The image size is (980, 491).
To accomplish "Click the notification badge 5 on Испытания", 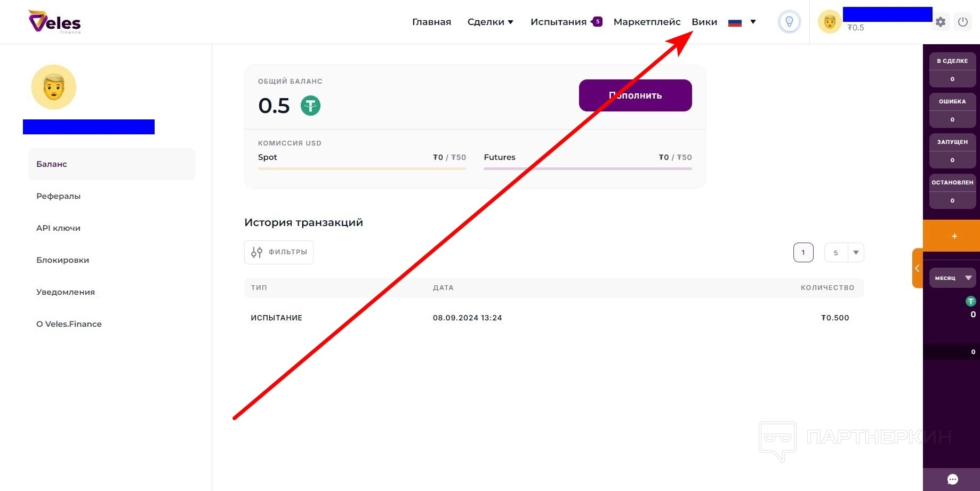I will [597, 22].
